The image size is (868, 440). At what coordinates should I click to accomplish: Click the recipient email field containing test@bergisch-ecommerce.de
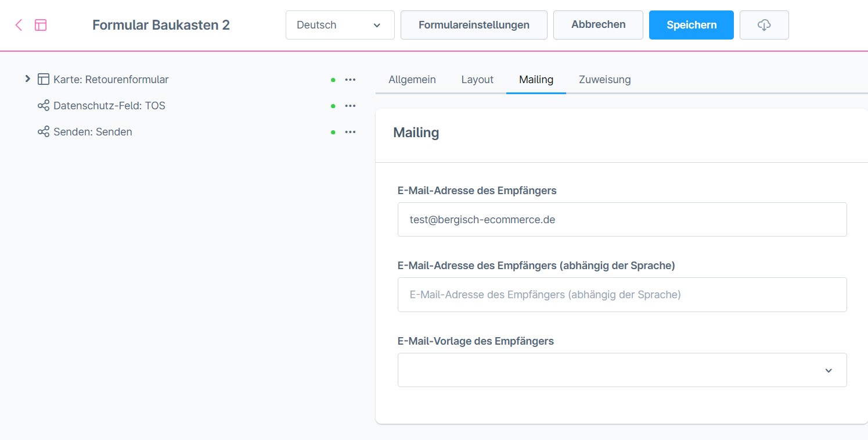(x=622, y=219)
